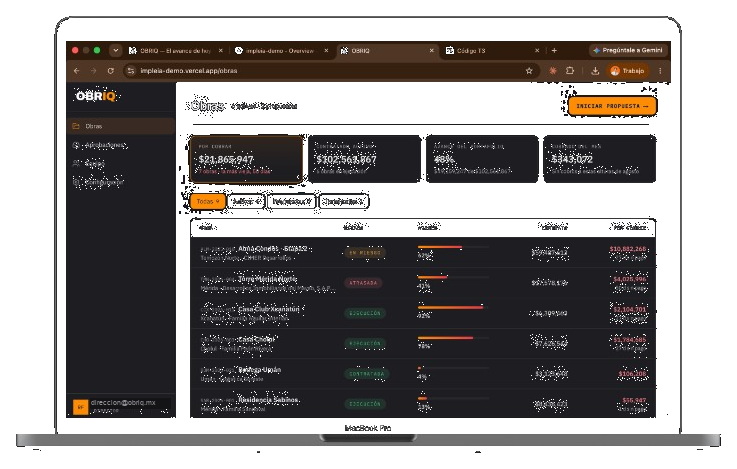Click the Torre Mérida Norte project name
Viewport: 737px width, 469px height.
click(267, 279)
